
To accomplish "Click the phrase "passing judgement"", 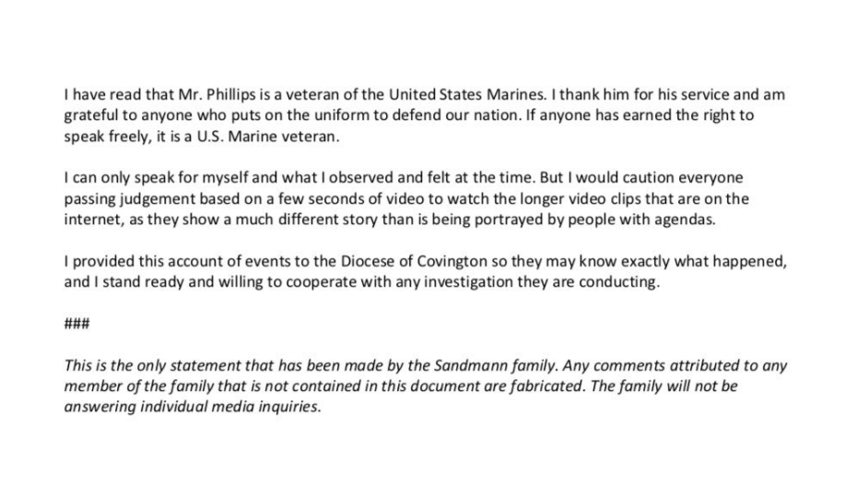I will [130, 199].
